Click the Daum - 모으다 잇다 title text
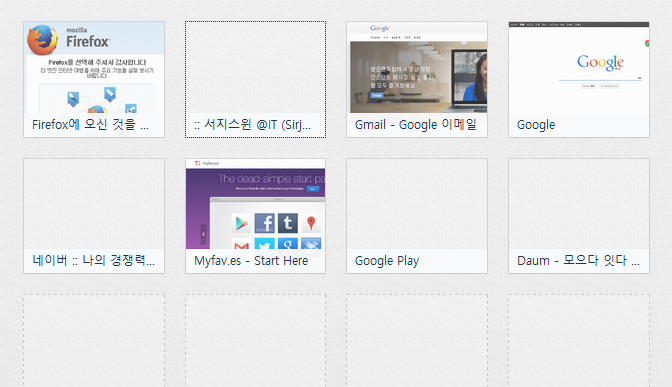The height and width of the screenshot is (387, 672). tap(579, 261)
